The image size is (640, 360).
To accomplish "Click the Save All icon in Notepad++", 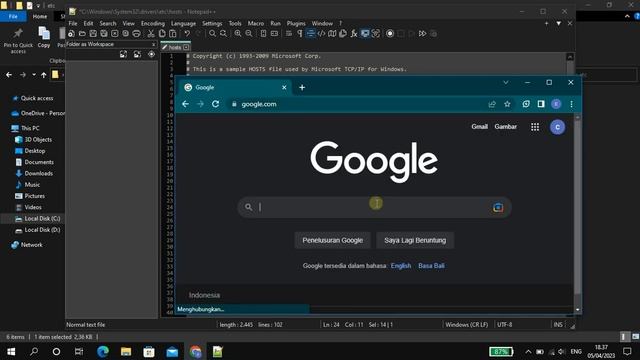I will 104,33.
